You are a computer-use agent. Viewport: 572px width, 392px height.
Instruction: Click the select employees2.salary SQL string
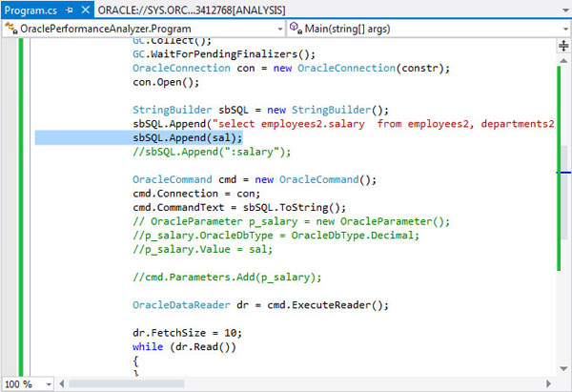click(383, 124)
